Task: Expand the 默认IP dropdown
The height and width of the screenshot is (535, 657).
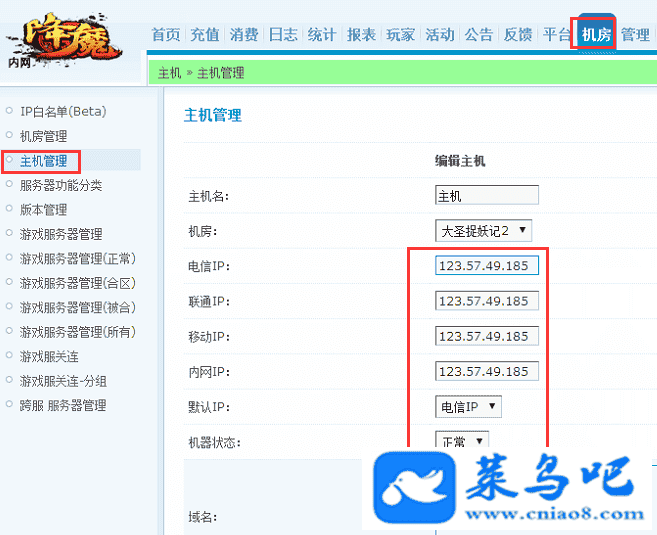Action: point(468,406)
